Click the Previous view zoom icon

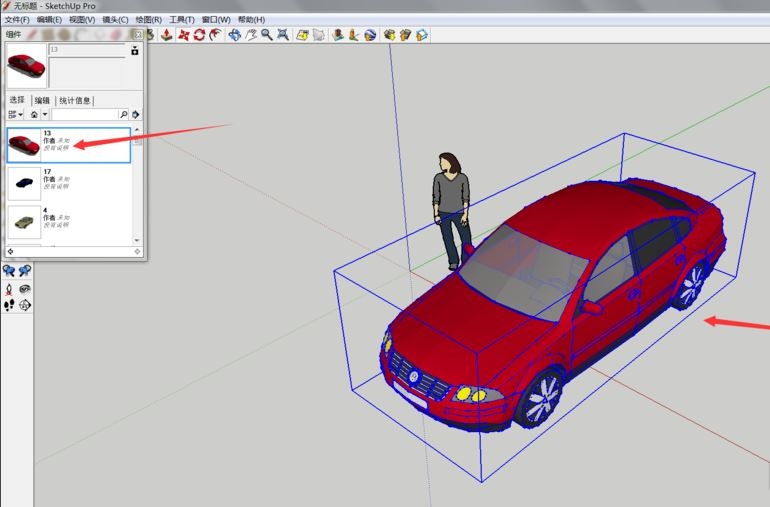coord(9,270)
